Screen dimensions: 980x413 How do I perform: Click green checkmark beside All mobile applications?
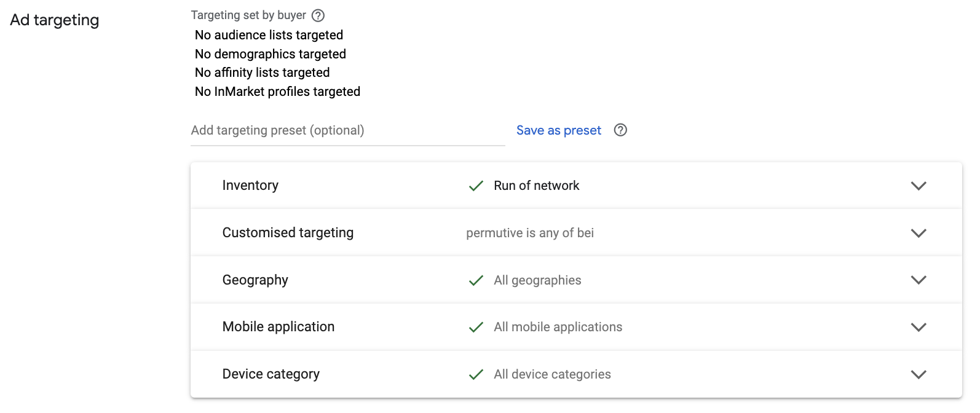[x=476, y=327]
